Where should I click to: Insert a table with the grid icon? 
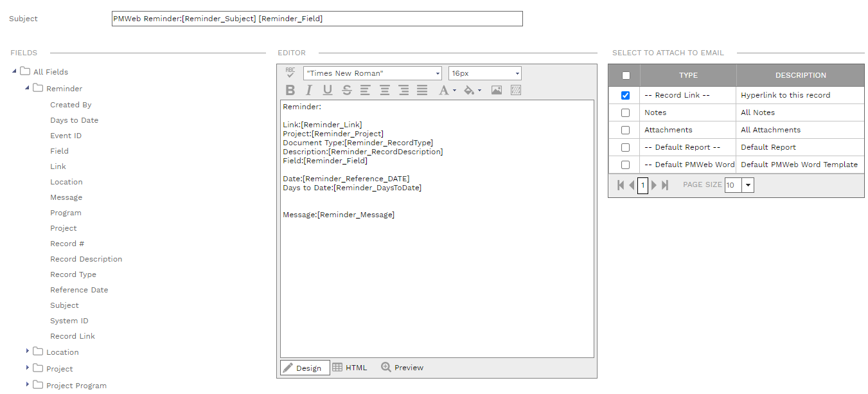click(516, 91)
